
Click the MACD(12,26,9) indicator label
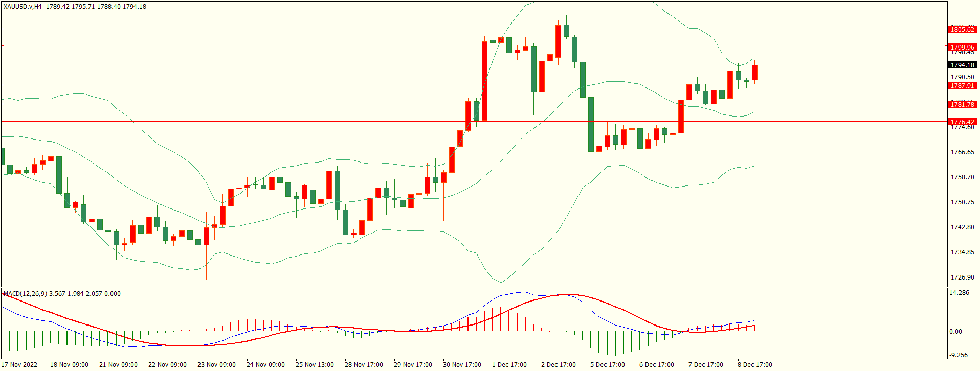[x=25, y=294]
